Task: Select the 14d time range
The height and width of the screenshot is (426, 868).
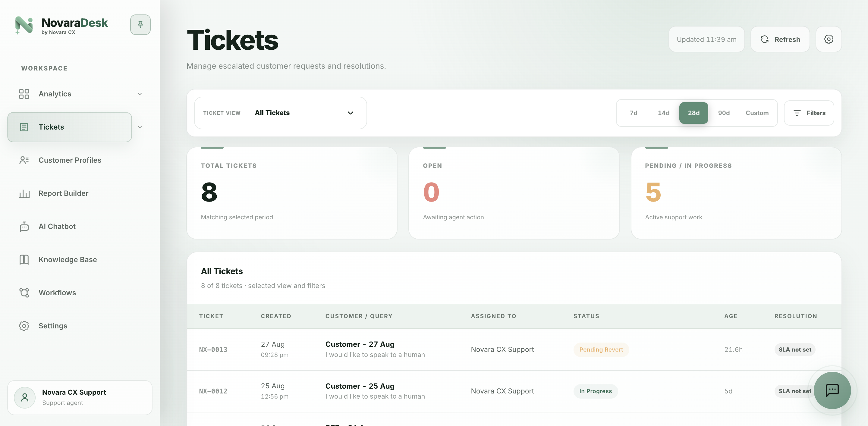Action: [663, 113]
